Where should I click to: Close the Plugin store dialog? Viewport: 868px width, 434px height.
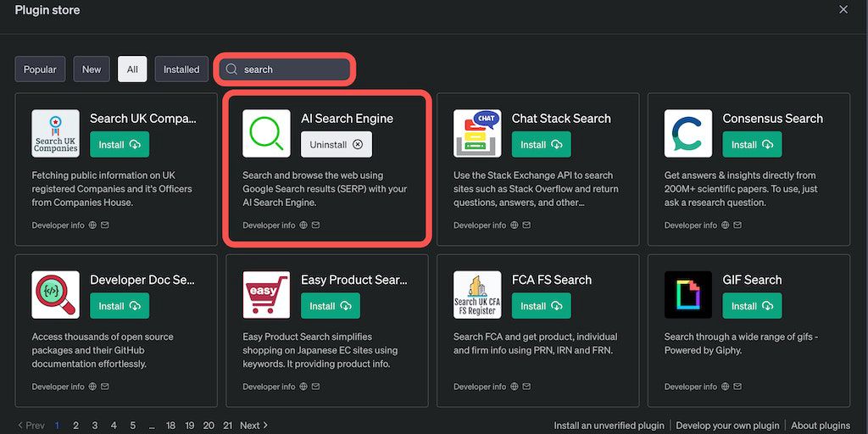click(x=843, y=9)
